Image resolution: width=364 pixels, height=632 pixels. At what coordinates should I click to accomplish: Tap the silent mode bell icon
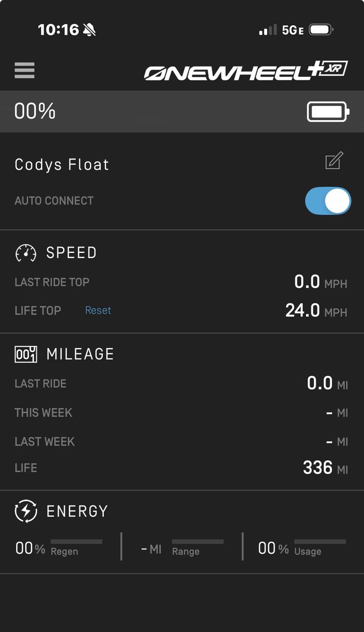(89, 30)
